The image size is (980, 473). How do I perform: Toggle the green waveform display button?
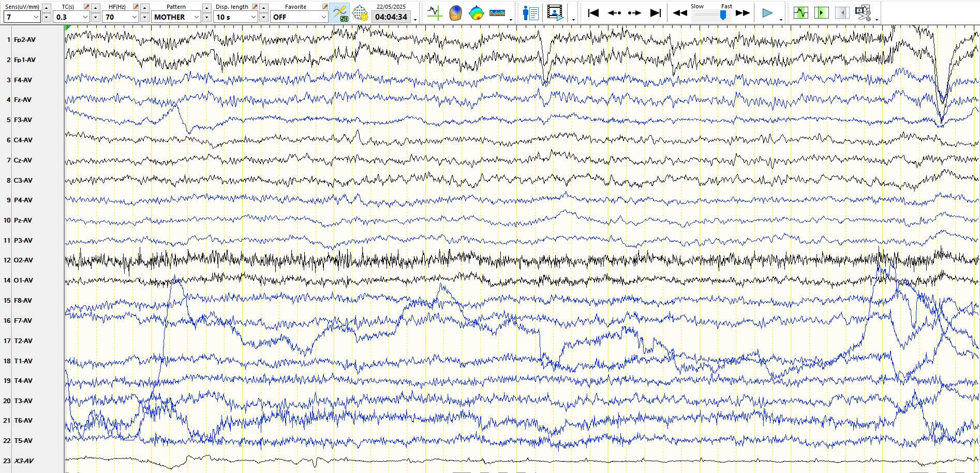pos(800,12)
